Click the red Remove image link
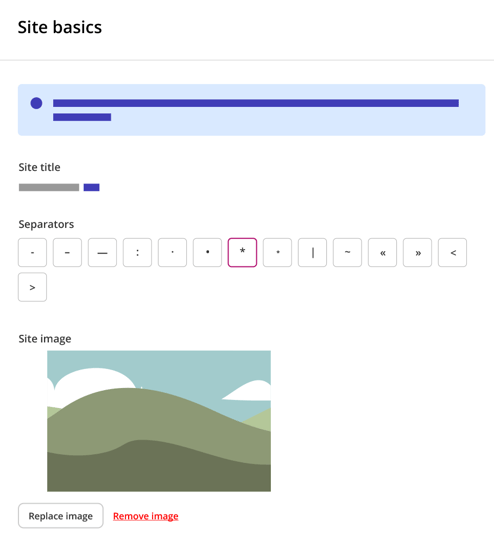 [x=146, y=516]
